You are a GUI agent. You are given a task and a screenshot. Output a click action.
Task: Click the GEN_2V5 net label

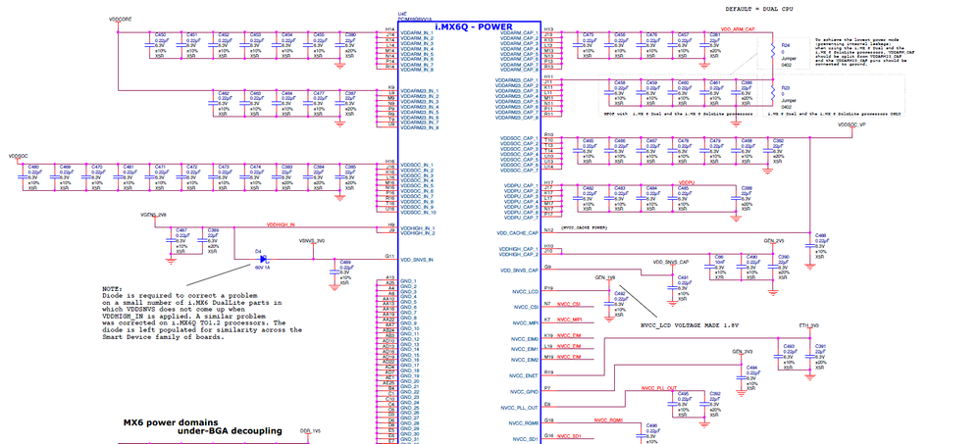[773, 240]
